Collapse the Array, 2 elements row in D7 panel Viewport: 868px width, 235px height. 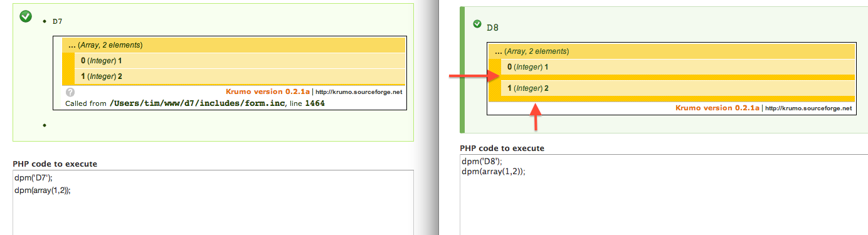pyautogui.click(x=233, y=45)
